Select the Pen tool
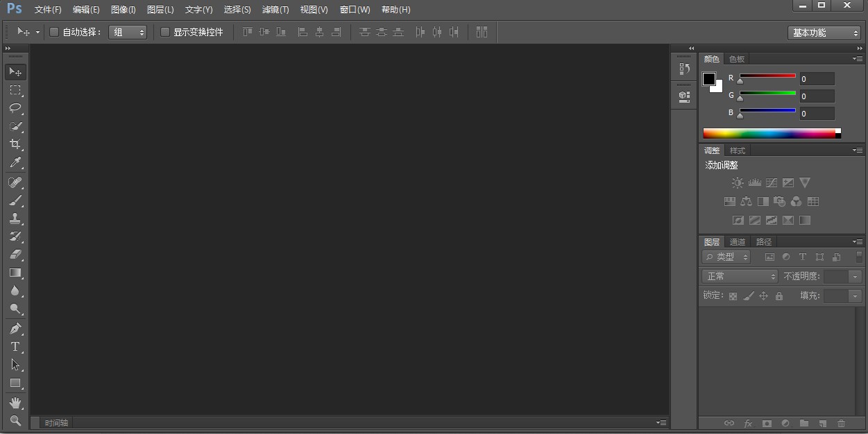Image resolution: width=868 pixels, height=434 pixels. click(15, 329)
